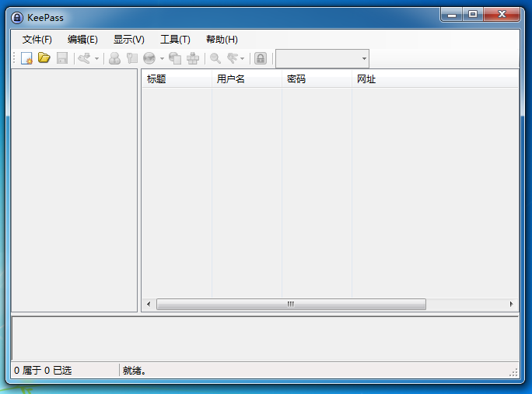Open the 编辑(E) menu
Viewport: 532px width, 394px height.
pyautogui.click(x=82, y=40)
